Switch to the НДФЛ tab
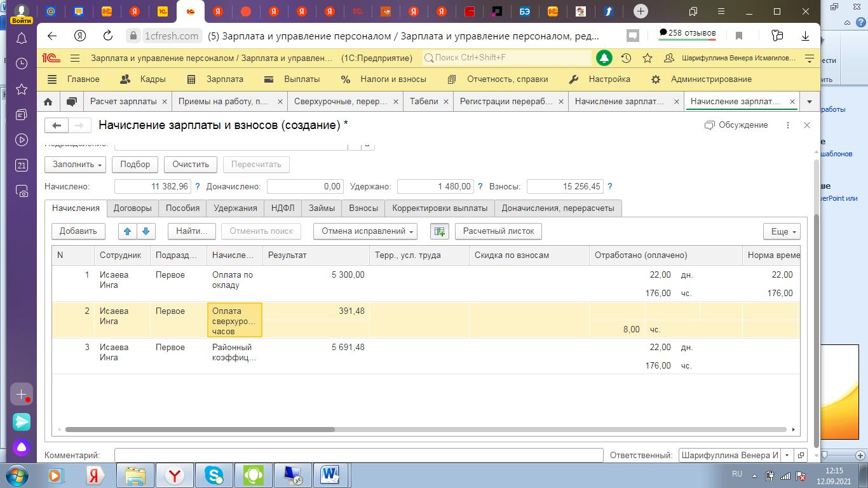The image size is (868, 488). (x=283, y=208)
